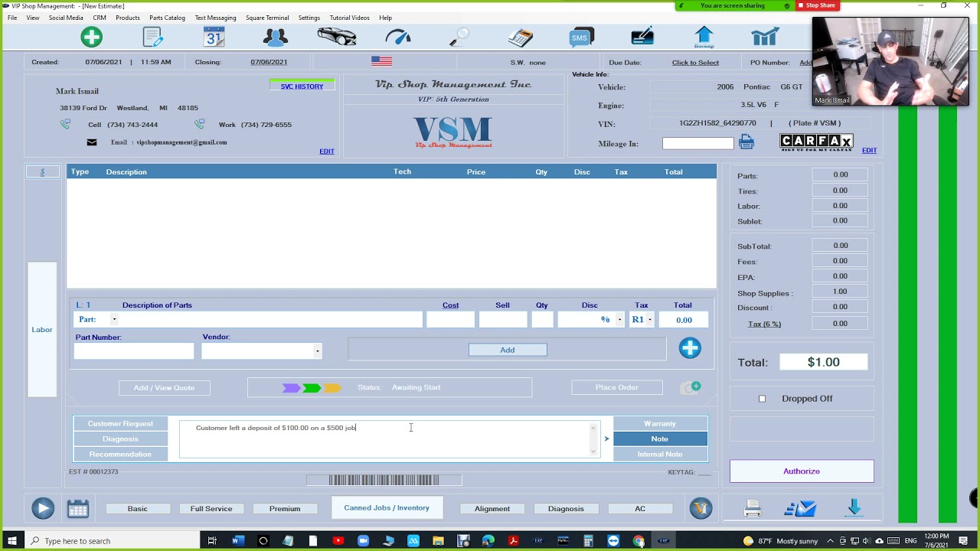
Task: Click the US flag icon
Action: pos(381,61)
